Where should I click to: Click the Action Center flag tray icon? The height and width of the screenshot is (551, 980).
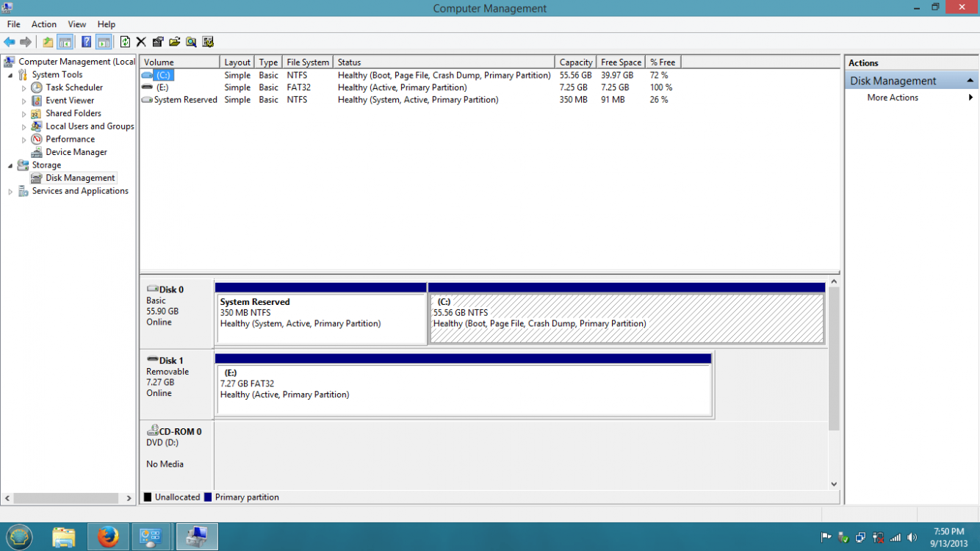(x=826, y=538)
